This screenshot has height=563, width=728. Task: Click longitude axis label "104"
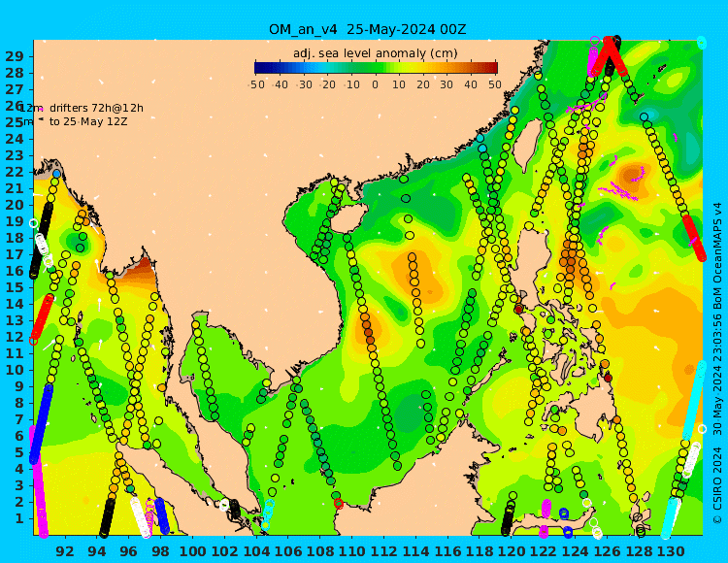click(256, 551)
